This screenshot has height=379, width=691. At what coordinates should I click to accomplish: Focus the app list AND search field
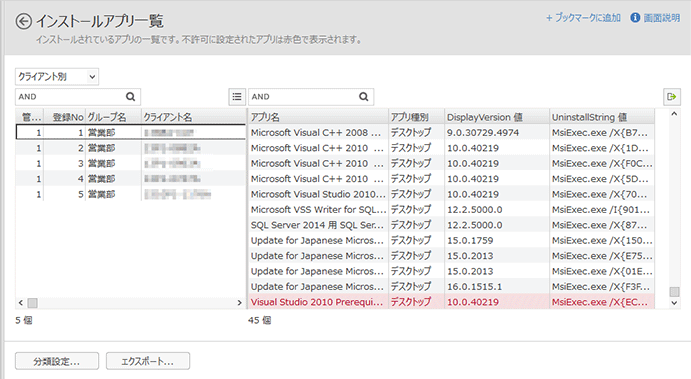(x=311, y=97)
